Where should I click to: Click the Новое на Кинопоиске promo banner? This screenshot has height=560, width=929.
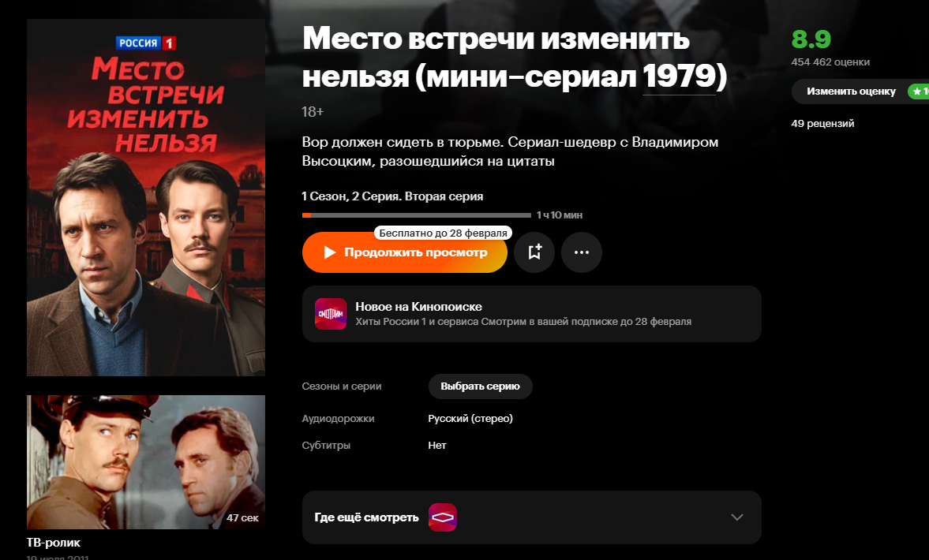pos(531,314)
